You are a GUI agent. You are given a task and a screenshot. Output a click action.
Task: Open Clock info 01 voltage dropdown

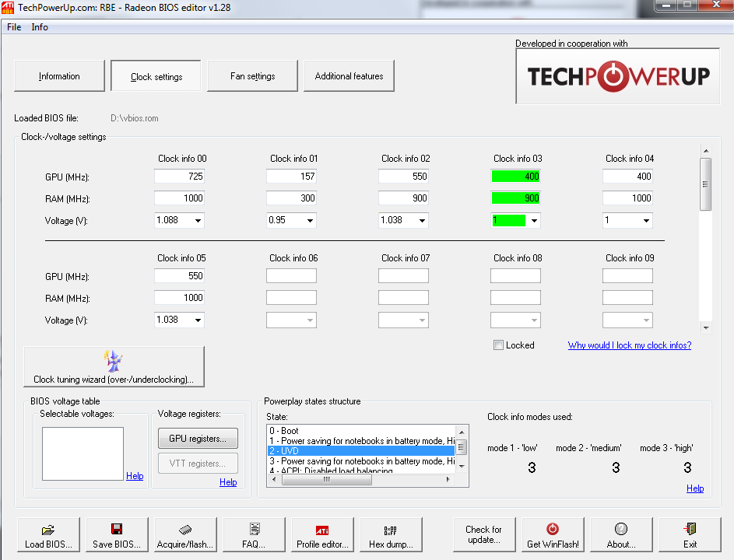[310, 221]
